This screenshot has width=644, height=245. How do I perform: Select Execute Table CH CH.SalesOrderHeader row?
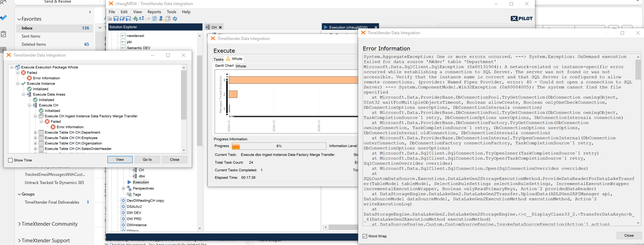[78, 149]
